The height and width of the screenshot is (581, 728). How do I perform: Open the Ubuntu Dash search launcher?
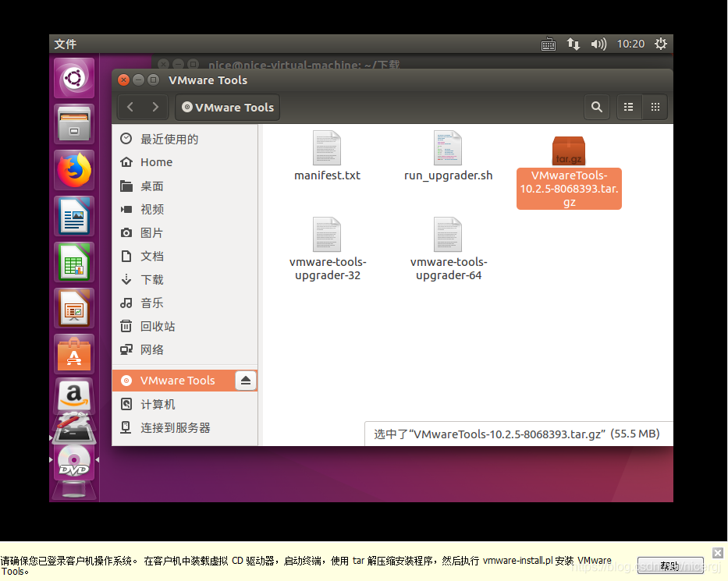[74, 78]
